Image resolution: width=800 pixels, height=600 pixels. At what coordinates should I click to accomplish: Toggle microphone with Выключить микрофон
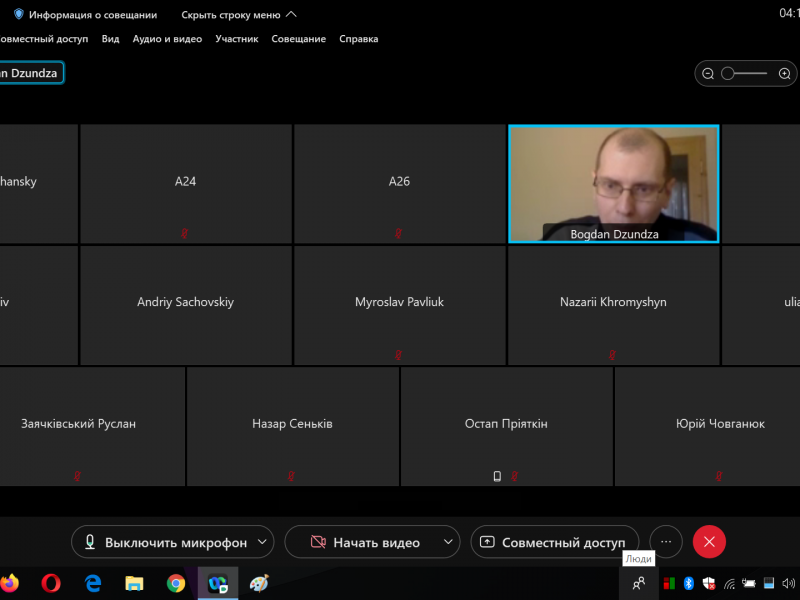coord(165,542)
